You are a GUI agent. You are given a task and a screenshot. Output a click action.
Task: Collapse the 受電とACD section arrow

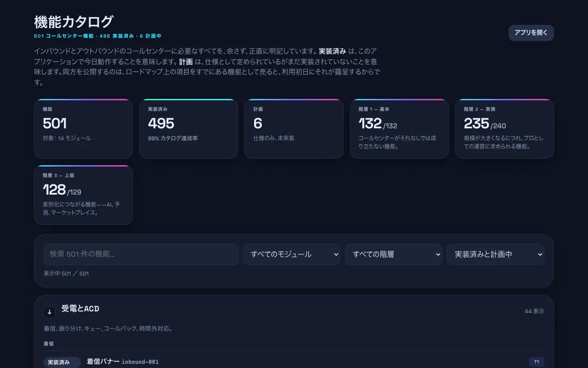[x=50, y=312]
